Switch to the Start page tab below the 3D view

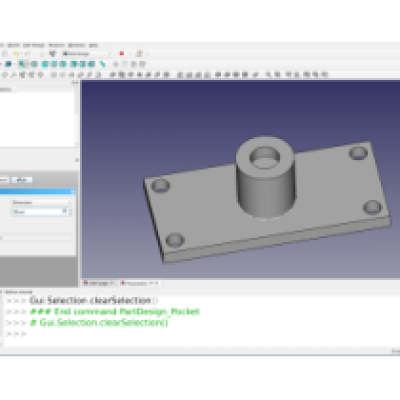click(99, 283)
